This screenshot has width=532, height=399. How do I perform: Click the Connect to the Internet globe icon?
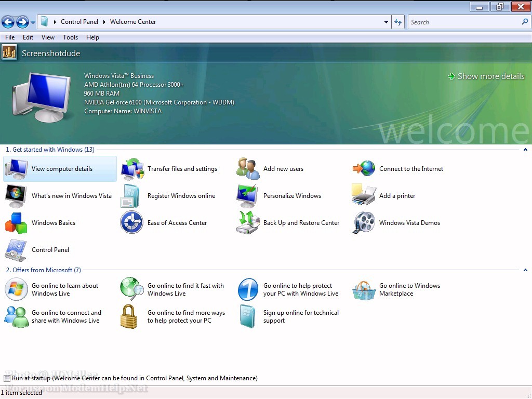364,169
